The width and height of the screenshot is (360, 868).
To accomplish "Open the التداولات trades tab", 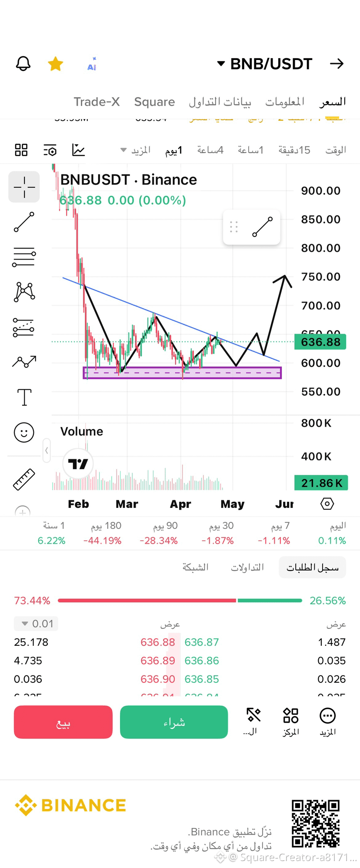I will coord(247,568).
